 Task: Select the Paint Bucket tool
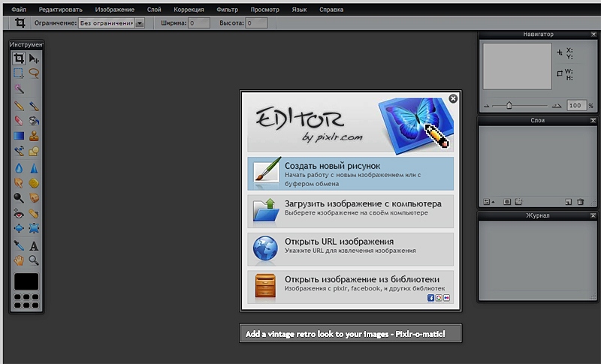pos(34,121)
